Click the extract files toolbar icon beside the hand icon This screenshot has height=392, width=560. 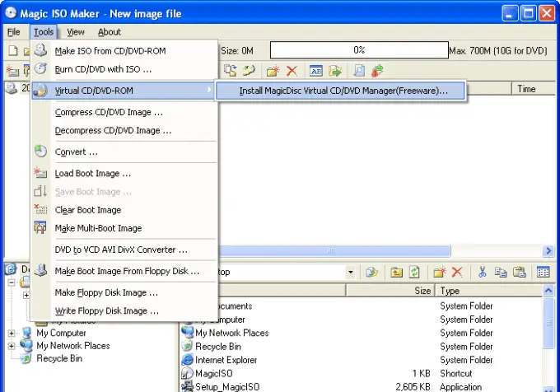231,70
